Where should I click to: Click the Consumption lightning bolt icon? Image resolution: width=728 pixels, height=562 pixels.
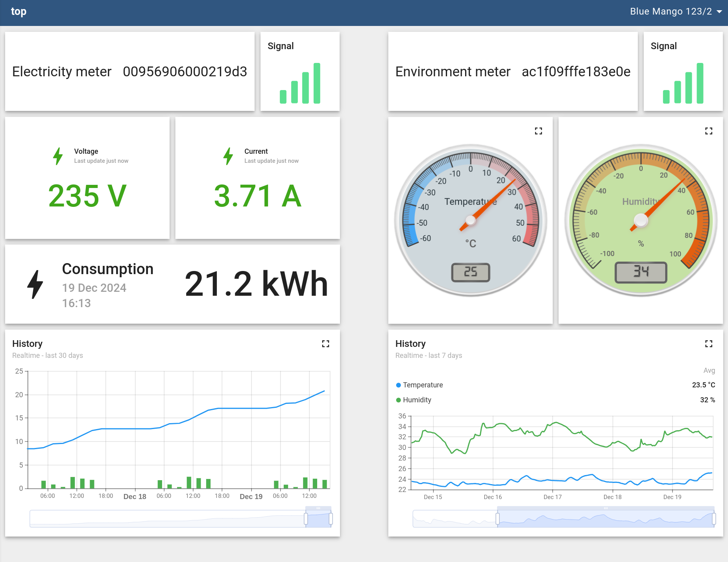35,284
